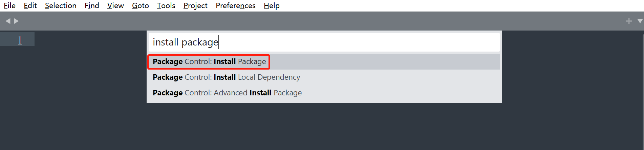Click line number 1 in the gutter
This screenshot has width=644, height=150.
click(20, 40)
